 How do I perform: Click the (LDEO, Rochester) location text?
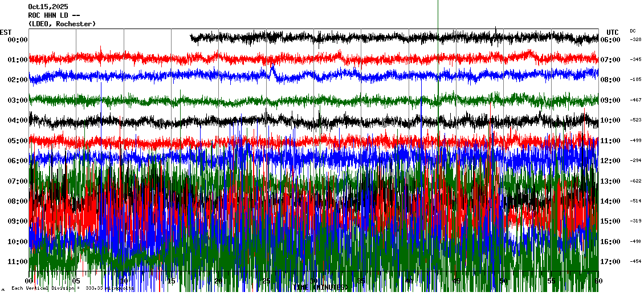(62, 24)
